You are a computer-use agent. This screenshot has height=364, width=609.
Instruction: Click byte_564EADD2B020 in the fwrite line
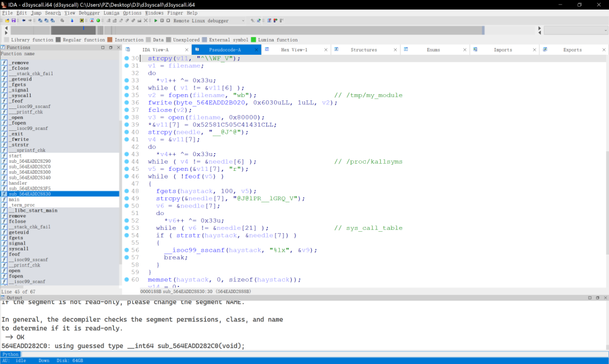[213, 102]
